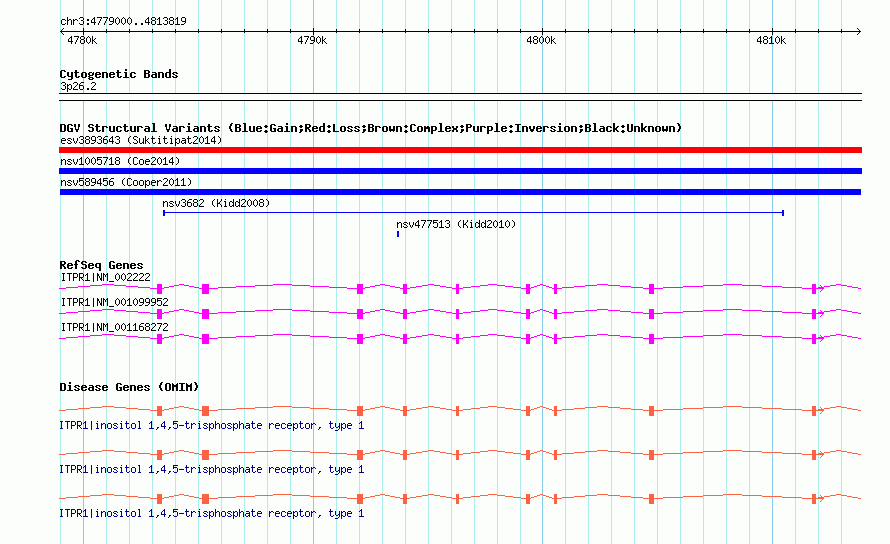This screenshot has height=544, width=890.
Task: Click the chr3:4779000..4813819 region label
Action: coord(123,21)
